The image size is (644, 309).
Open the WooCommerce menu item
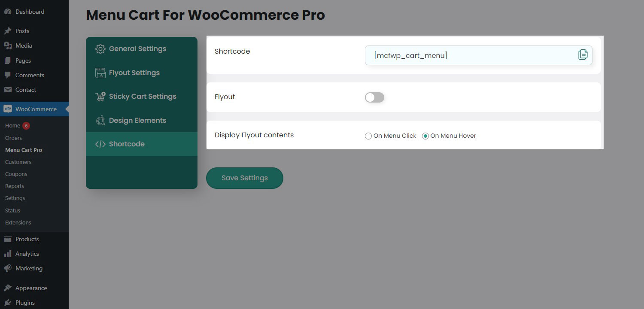34,109
